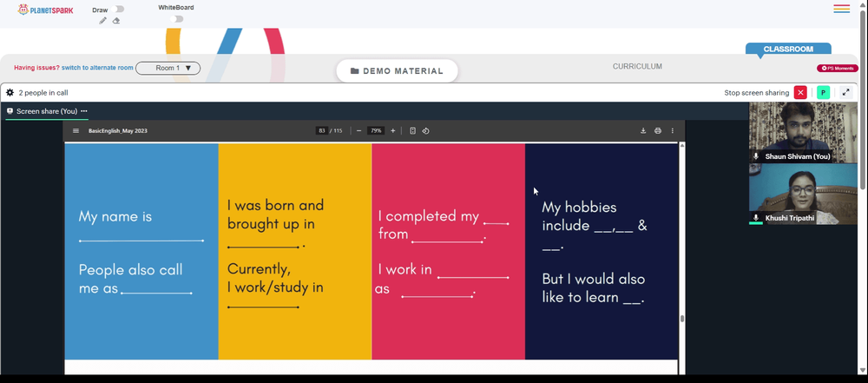Screen dimensions: 868x383
Task: Open the colored hamburger menu
Action: 841,9
